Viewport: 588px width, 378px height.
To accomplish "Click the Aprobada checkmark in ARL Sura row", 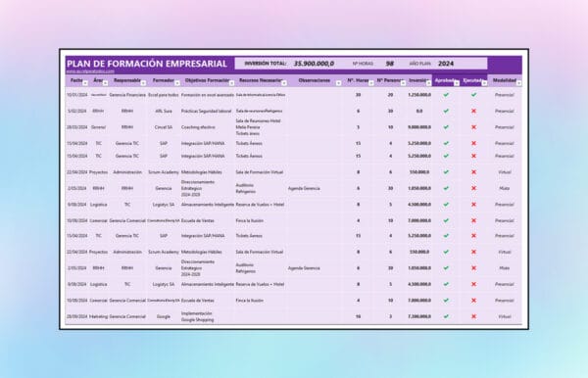I will (x=446, y=111).
